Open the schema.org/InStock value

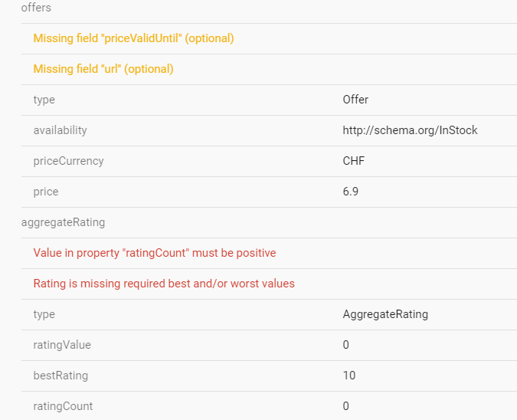click(410, 130)
